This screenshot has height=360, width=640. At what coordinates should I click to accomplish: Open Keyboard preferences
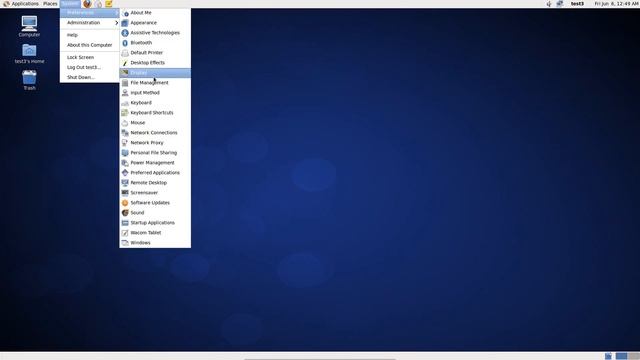point(155,103)
